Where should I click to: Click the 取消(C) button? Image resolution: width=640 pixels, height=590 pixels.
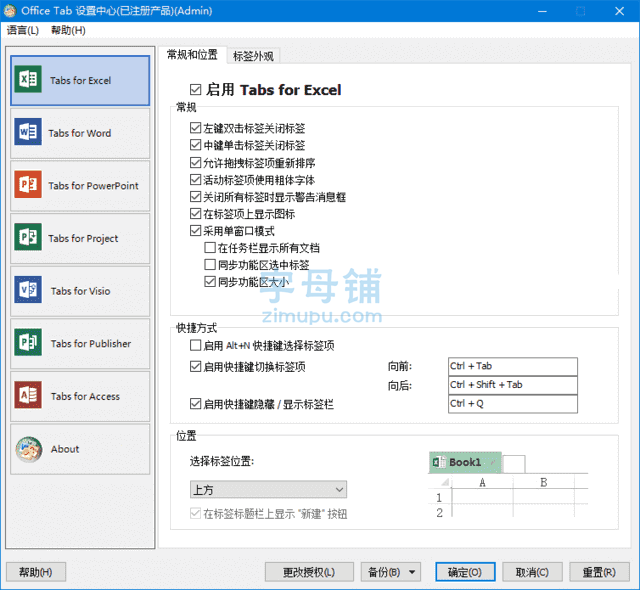[x=532, y=572]
